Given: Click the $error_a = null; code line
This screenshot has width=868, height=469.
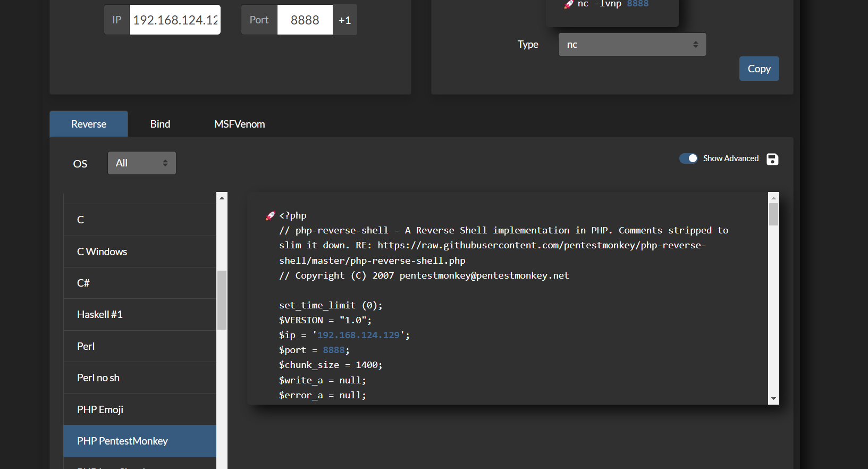Looking at the screenshot, I should (323, 395).
